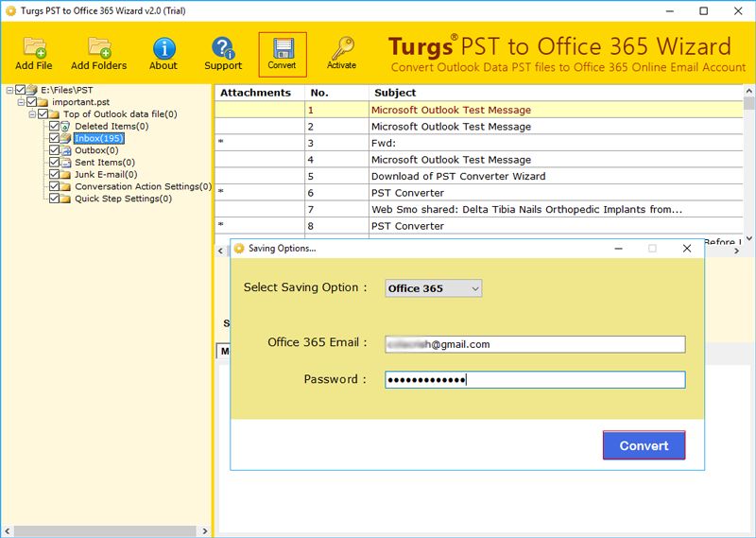Image resolution: width=756 pixels, height=538 pixels.
Task: Click folder tree horizontal scroll left arrow
Action: pos(7,530)
